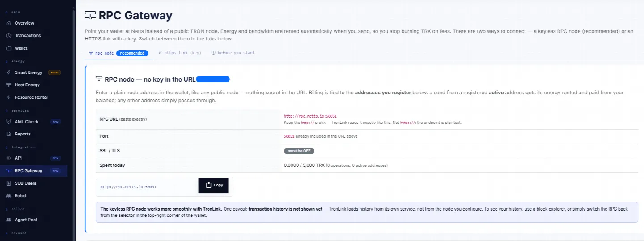The height and width of the screenshot is (241, 644).
Task: Open the AML Check service
Action: click(x=34, y=122)
